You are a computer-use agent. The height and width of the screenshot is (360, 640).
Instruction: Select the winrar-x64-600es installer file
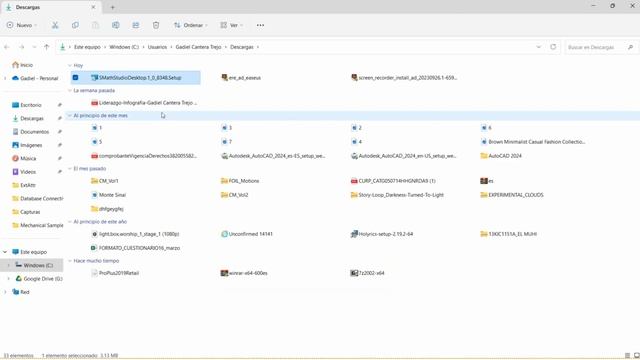click(x=244, y=273)
